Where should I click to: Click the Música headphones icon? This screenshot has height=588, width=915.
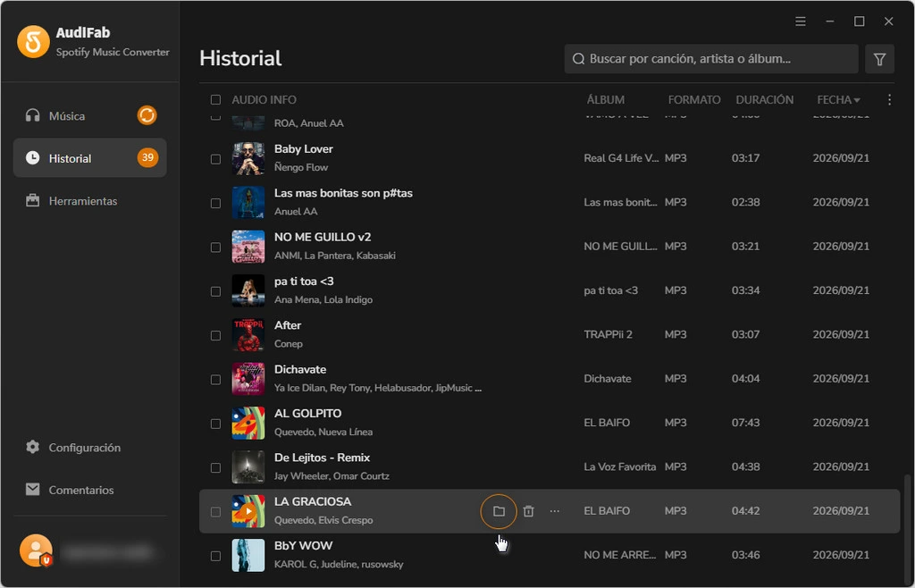click(33, 115)
